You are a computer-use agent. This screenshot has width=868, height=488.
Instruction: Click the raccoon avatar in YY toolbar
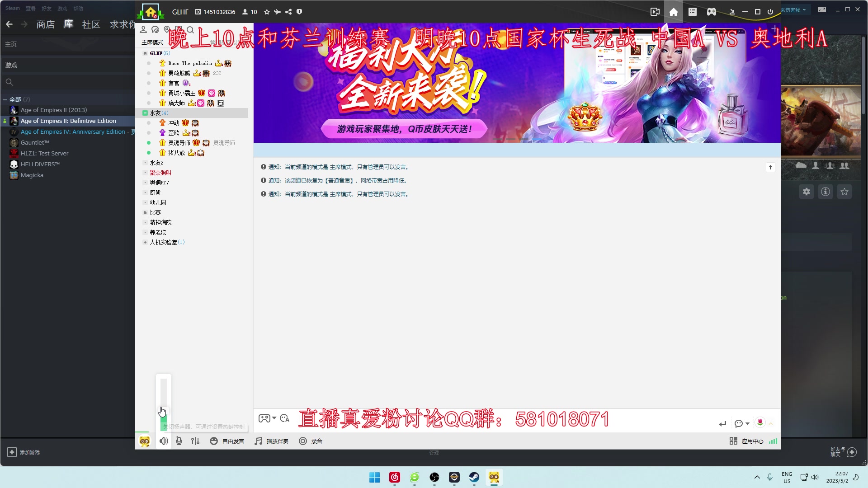(x=145, y=441)
